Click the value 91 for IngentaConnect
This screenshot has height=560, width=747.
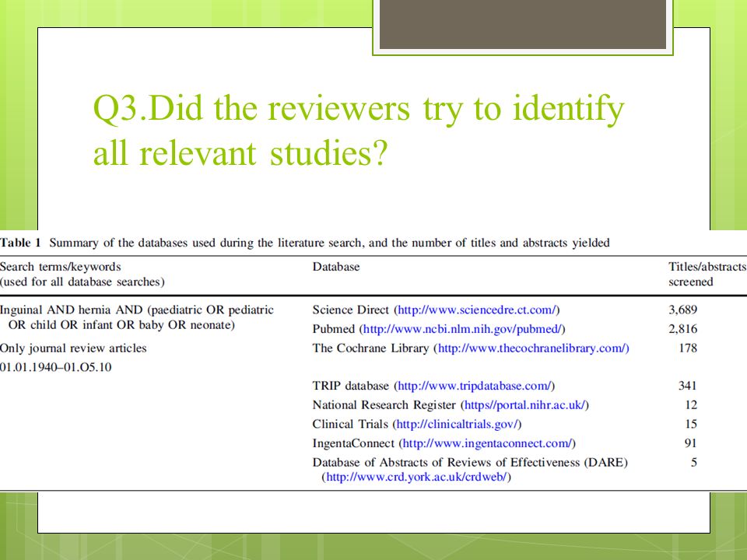(691, 443)
